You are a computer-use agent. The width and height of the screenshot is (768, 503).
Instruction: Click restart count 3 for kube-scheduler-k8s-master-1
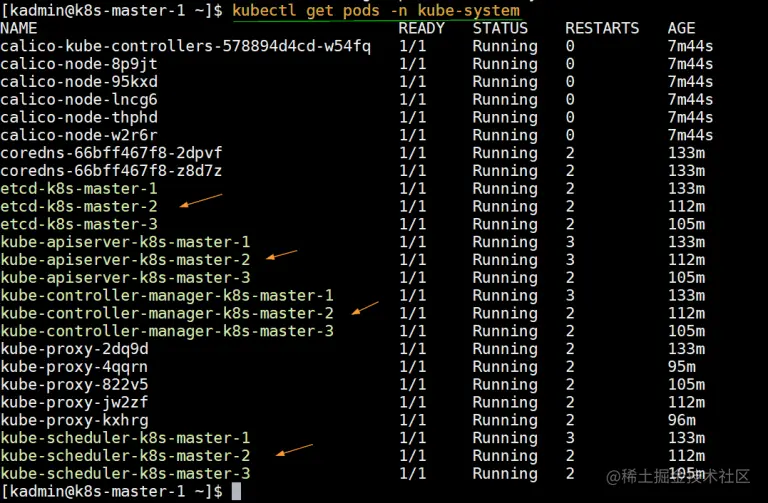(x=570, y=438)
